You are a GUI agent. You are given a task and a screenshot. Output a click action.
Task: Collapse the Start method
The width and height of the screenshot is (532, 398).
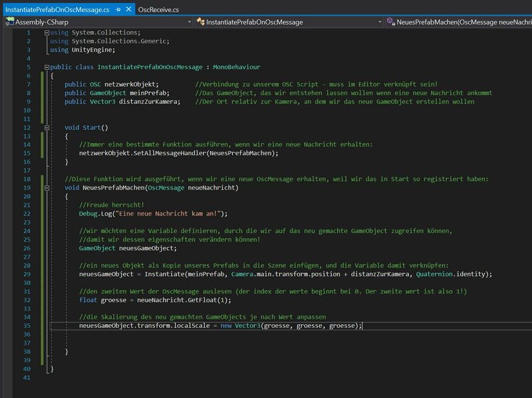(45, 127)
